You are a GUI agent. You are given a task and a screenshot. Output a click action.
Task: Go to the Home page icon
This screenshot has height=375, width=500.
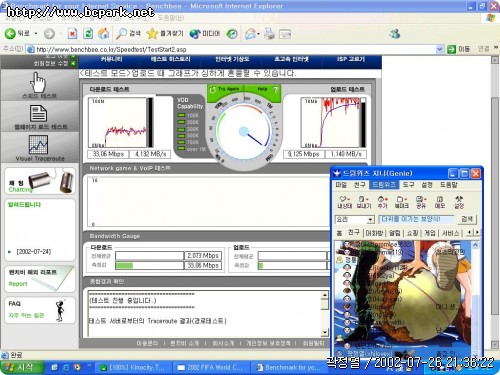(103, 33)
